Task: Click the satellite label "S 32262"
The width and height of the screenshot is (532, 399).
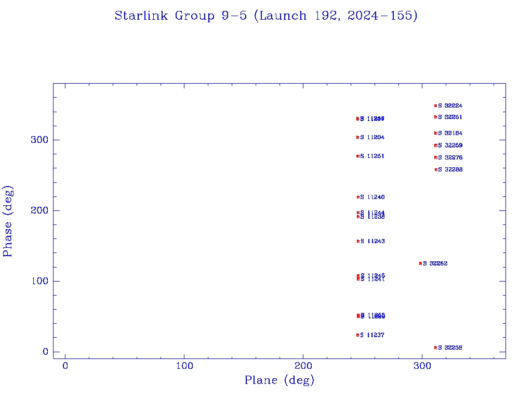Action: 435,263
